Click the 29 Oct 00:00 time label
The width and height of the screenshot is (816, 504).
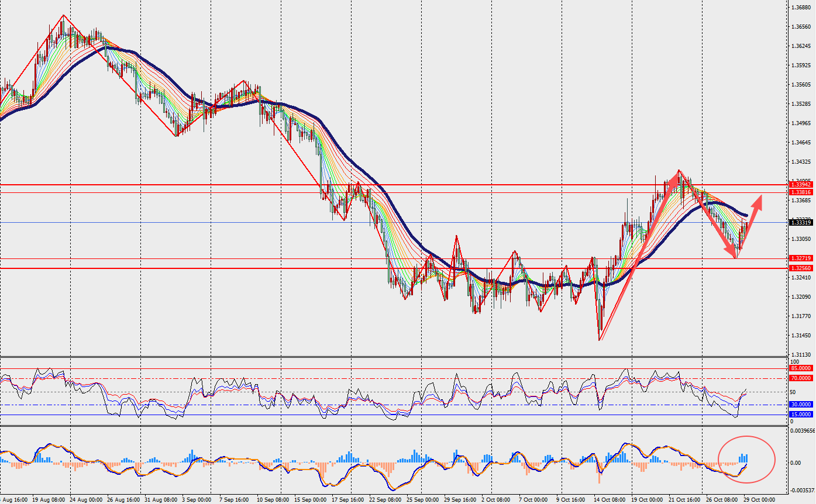click(759, 500)
